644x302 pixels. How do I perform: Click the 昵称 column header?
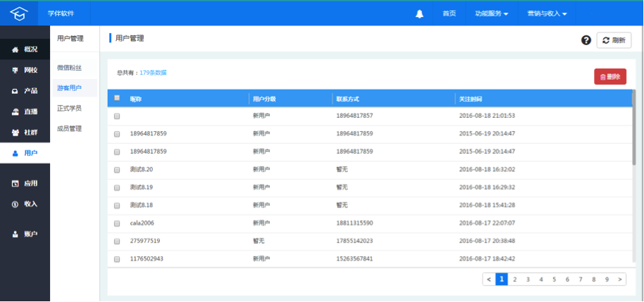[135, 99]
